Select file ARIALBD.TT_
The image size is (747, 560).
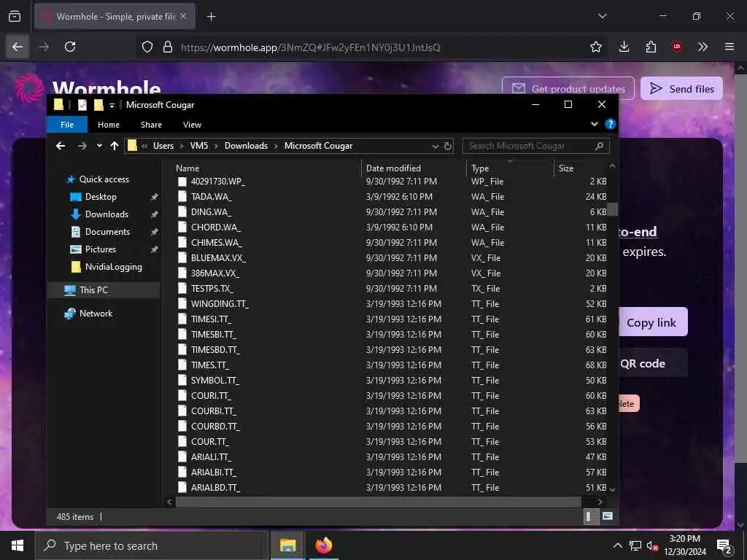pos(215,488)
